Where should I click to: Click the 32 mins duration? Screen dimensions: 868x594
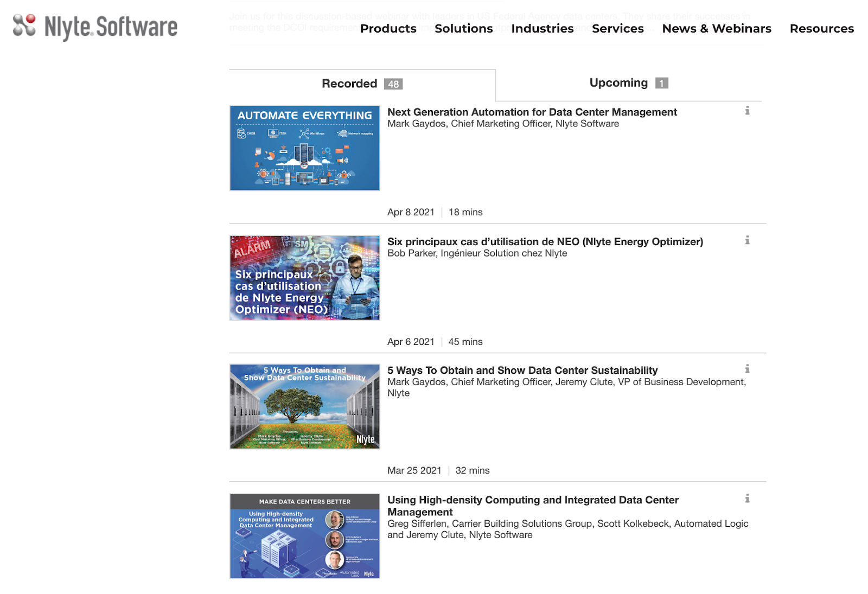473,470
